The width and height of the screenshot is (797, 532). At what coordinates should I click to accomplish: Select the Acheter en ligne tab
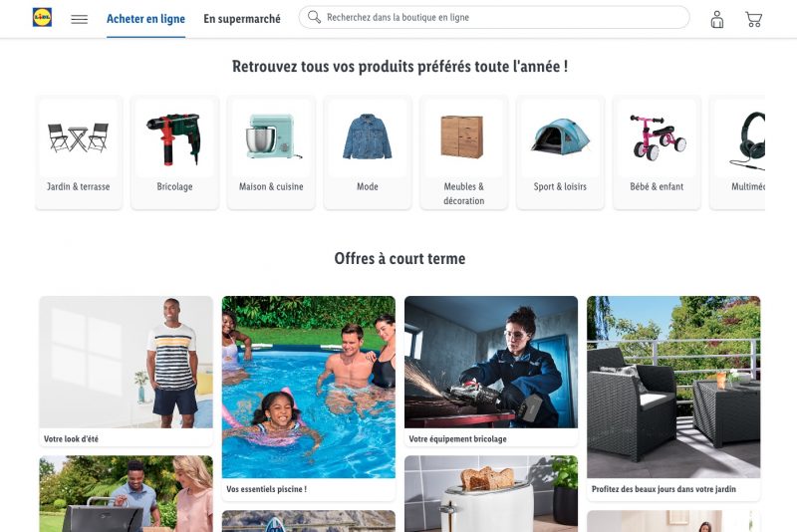(x=145, y=19)
